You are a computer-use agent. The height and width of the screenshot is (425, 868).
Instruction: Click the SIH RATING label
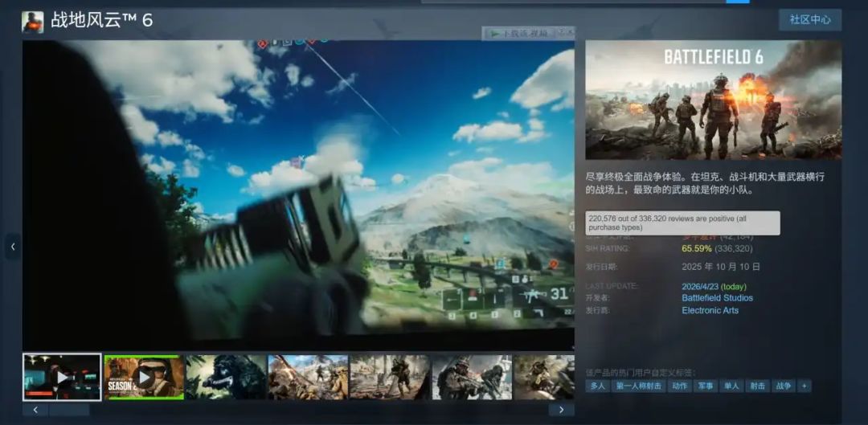point(608,249)
